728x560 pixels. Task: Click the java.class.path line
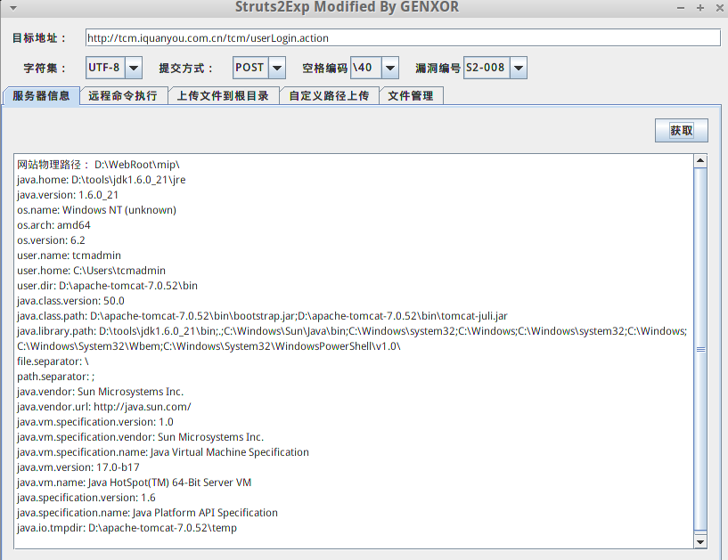tap(262, 316)
